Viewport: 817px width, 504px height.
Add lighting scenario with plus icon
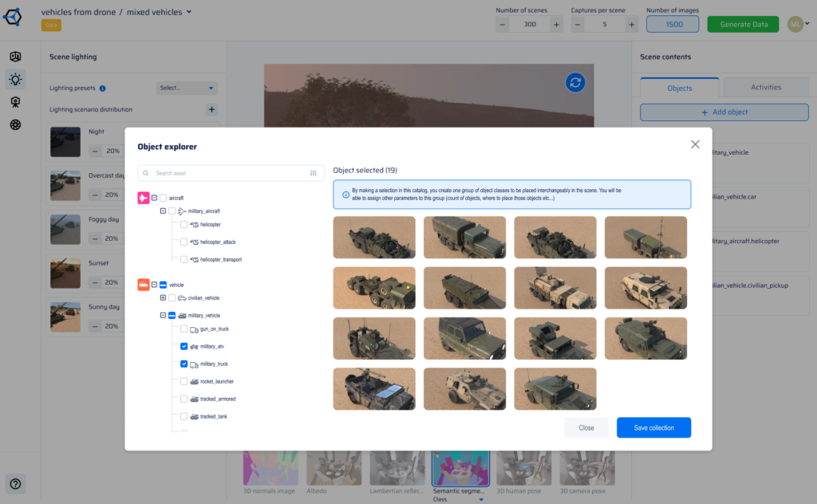click(x=211, y=109)
